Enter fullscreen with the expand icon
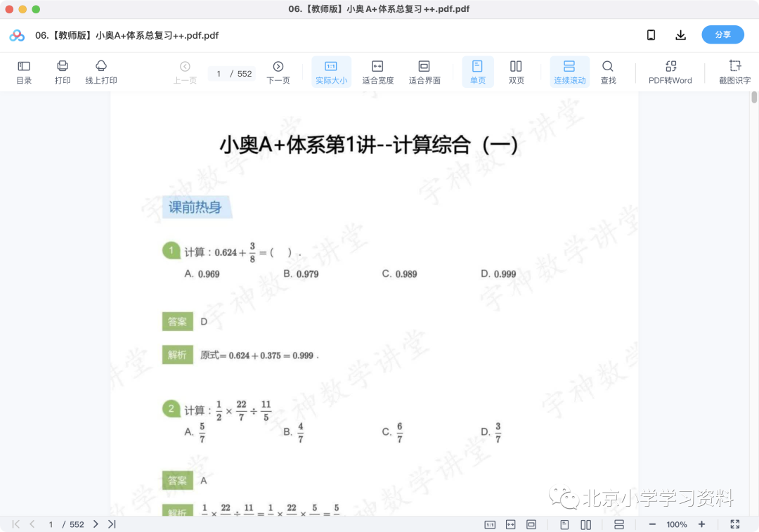Viewport: 759px width, 532px height. click(x=735, y=524)
